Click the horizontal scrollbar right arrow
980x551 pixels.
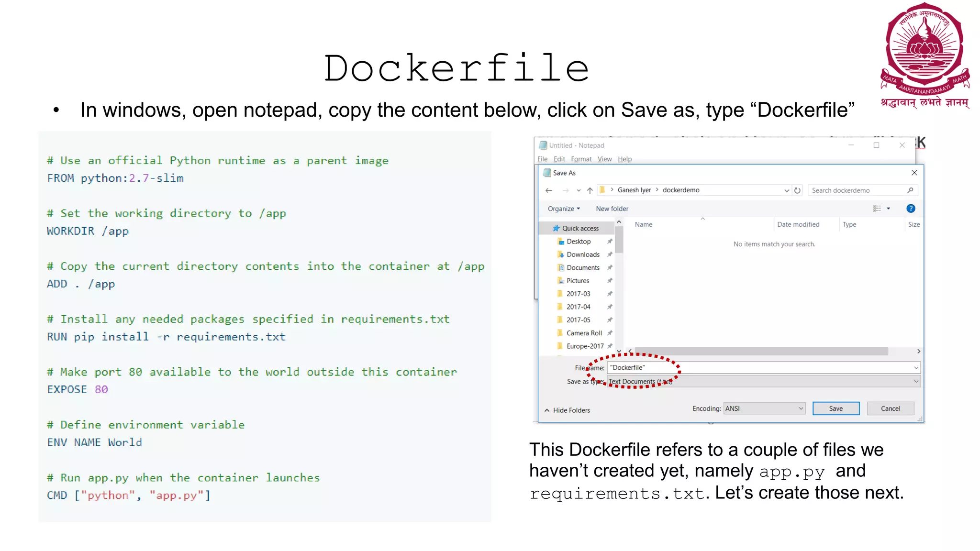(x=918, y=351)
